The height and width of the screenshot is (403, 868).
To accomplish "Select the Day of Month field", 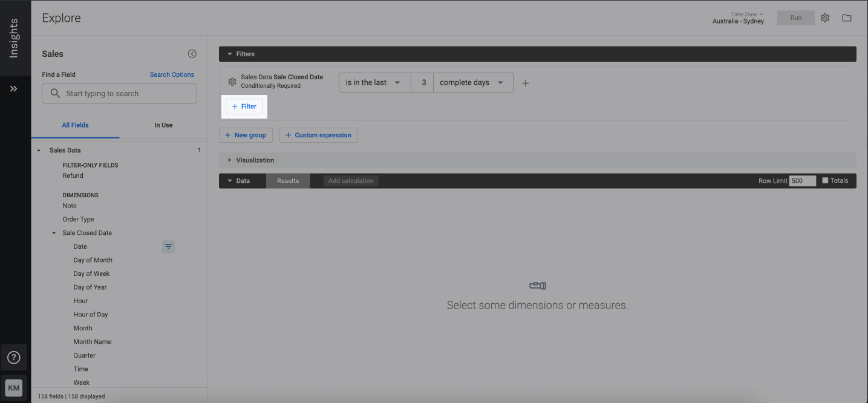I will [x=93, y=260].
